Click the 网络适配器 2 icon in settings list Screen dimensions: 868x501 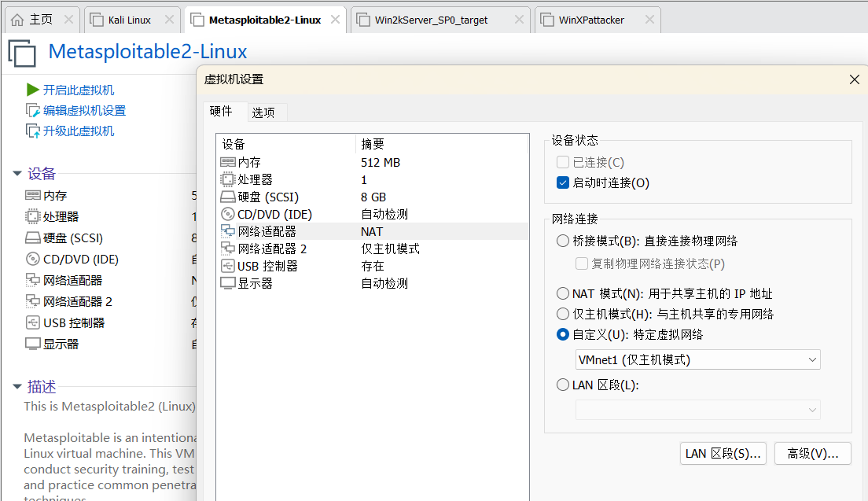(227, 249)
